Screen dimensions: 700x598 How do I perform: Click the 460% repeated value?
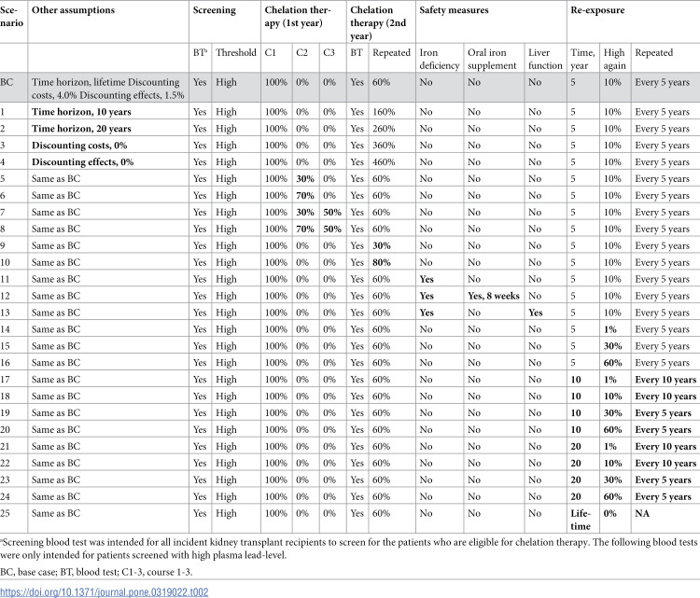pyautogui.click(x=384, y=162)
